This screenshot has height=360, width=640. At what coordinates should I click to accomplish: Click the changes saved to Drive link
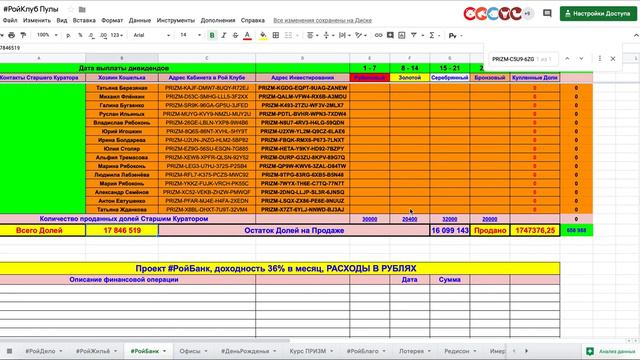click(322, 20)
